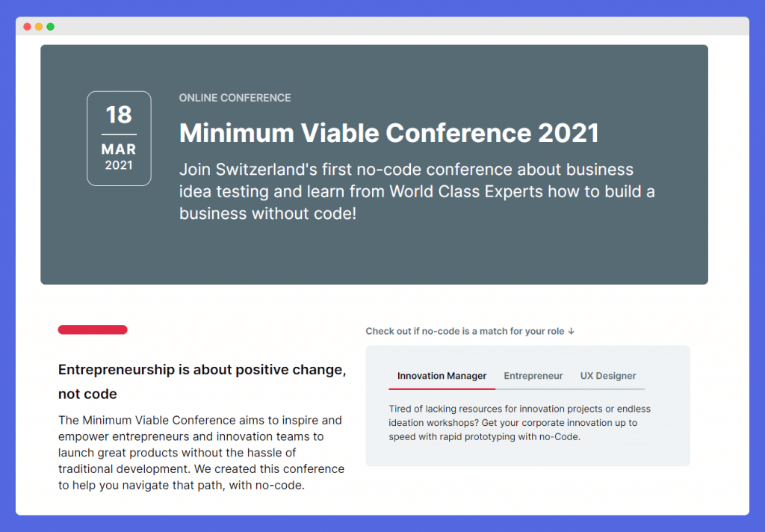Click the ONLINE CONFERENCE label
Image resolution: width=765 pixels, height=532 pixels.
[x=235, y=98]
